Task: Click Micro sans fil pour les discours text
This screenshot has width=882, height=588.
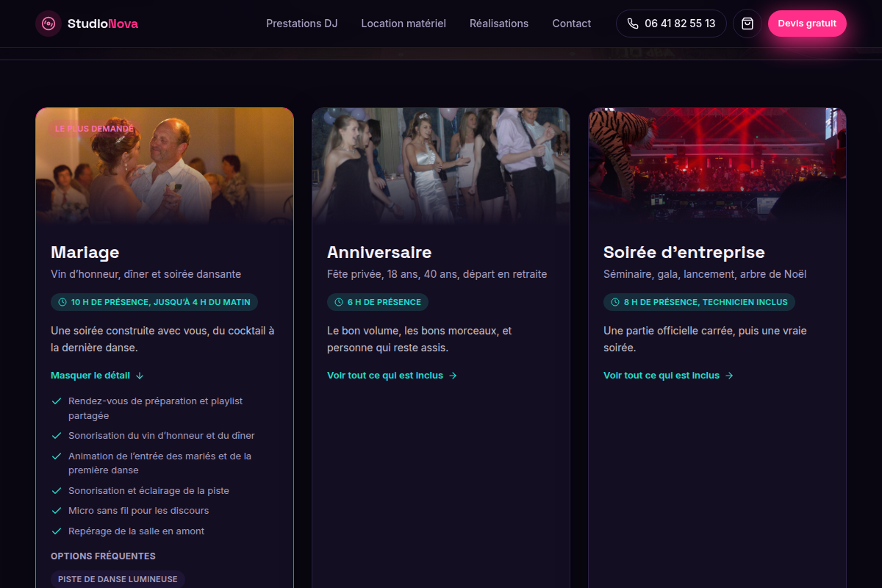Action: tap(139, 511)
